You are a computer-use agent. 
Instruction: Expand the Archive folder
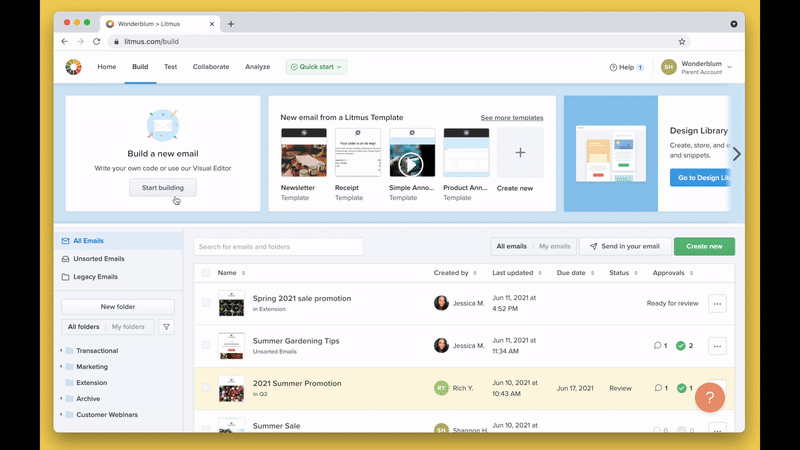click(62, 398)
